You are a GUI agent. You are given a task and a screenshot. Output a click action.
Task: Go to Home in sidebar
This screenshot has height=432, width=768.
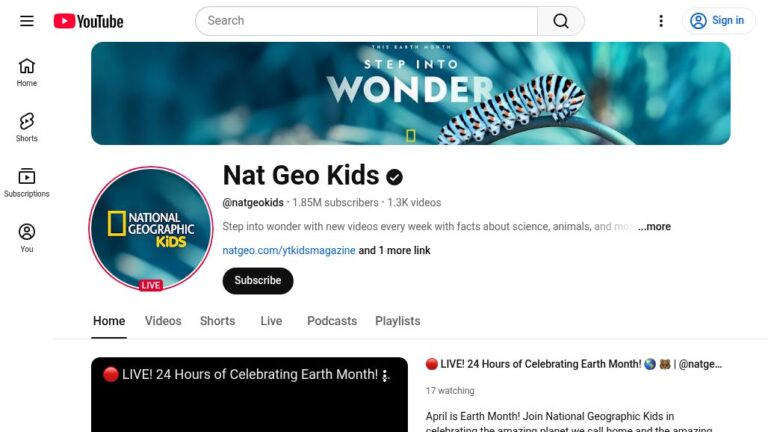point(26,72)
